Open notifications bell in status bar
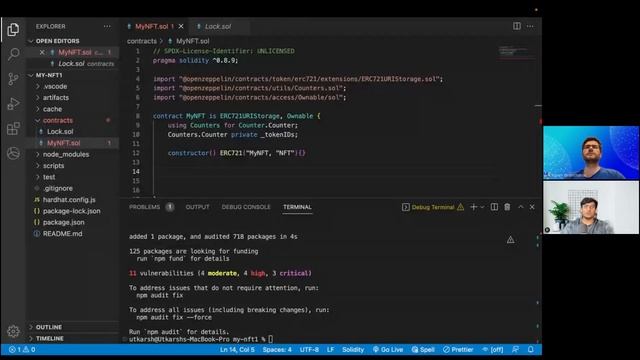The width and height of the screenshot is (640, 360). (x=531, y=349)
